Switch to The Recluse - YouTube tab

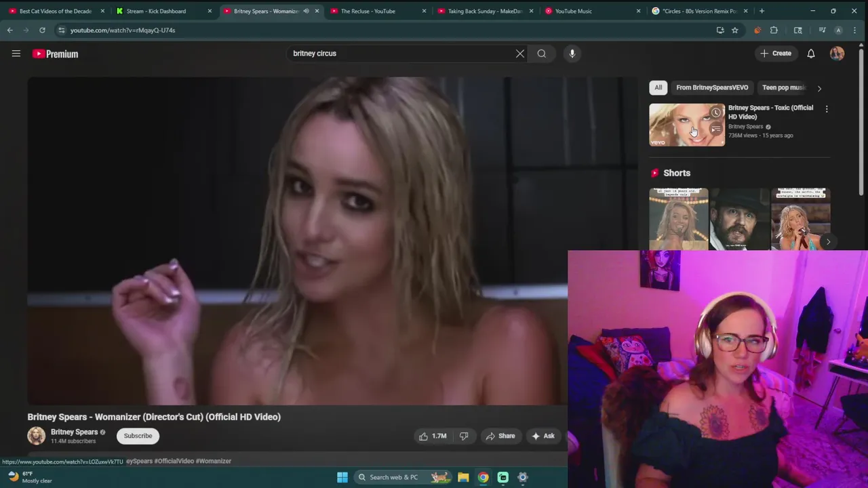click(x=368, y=11)
